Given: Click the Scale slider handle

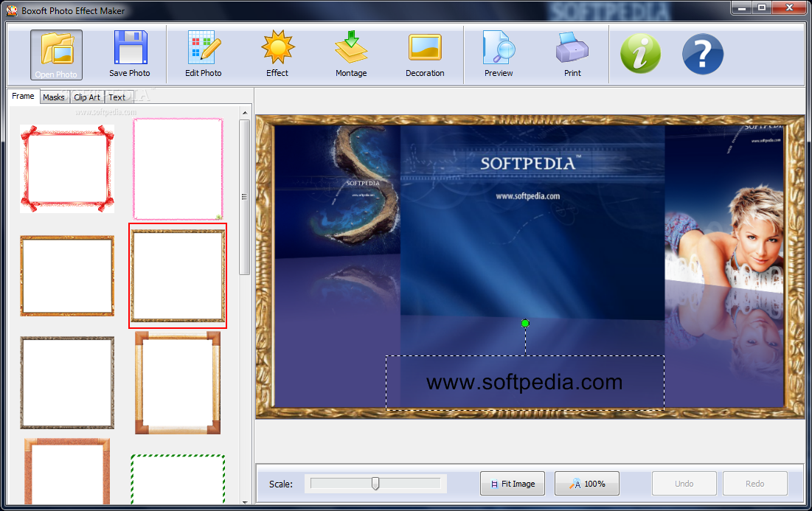Looking at the screenshot, I should (x=375, y=484).
